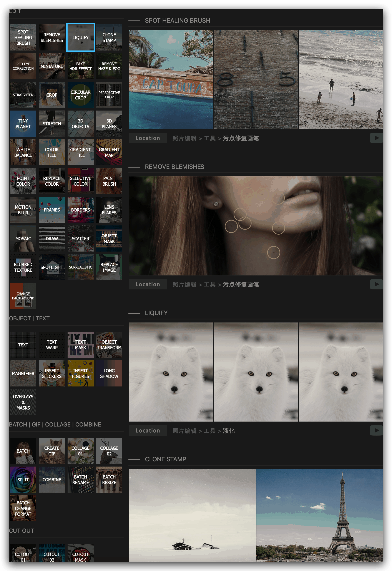Play the Liquify tutorial video
392x571 pixels.
point(376,430)
